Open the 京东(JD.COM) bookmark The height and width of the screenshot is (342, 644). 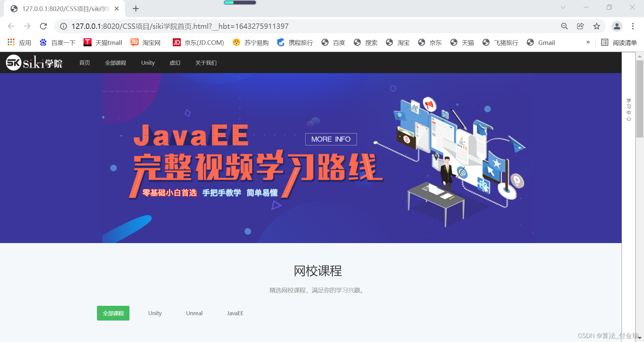pos(198,43)
